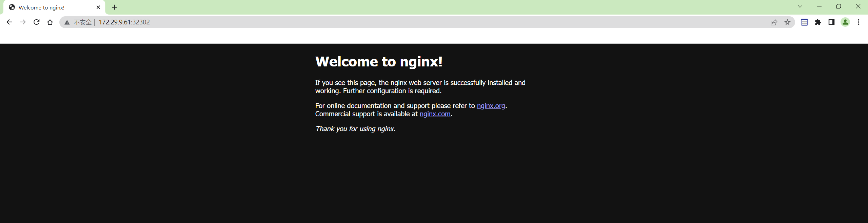The width and height of the screenshot is (868, 223).
Task: Open the user profile avatar
Action: click(845, 22)
